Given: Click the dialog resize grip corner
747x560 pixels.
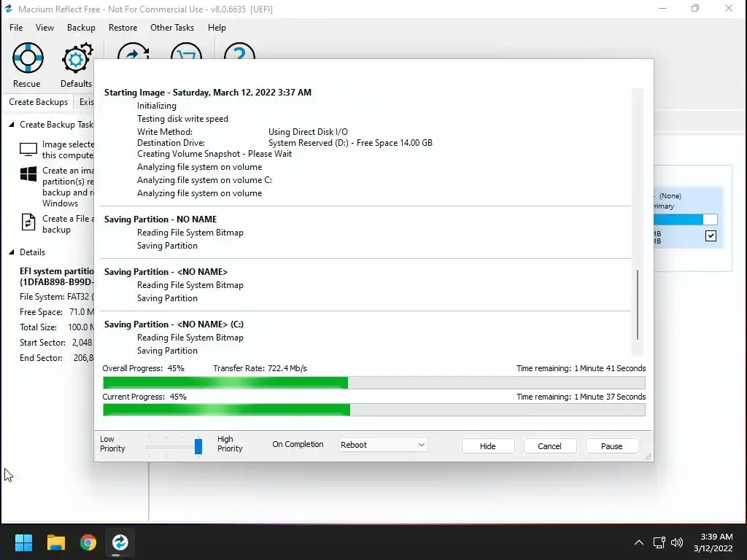Looking at the screenshot, I should [648, 456].
